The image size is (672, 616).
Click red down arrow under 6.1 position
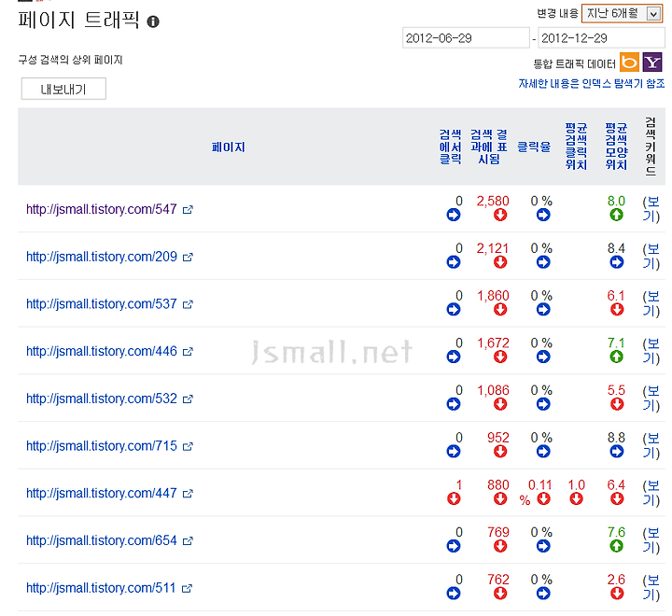(x=617, y=309)
